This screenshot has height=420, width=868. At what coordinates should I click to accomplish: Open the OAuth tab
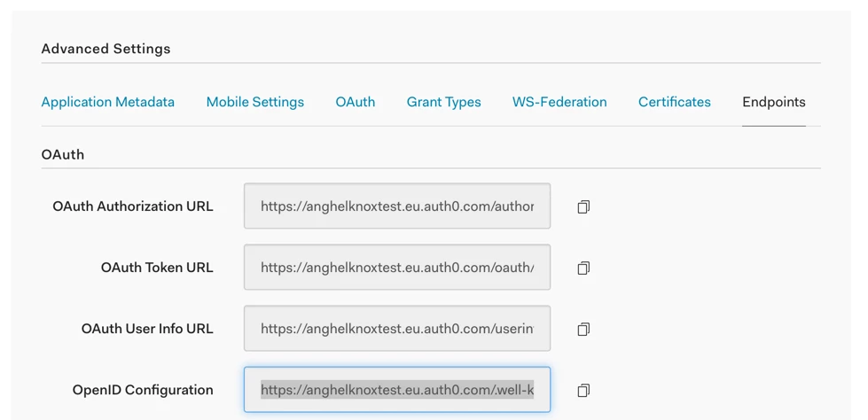click(356, 103)
